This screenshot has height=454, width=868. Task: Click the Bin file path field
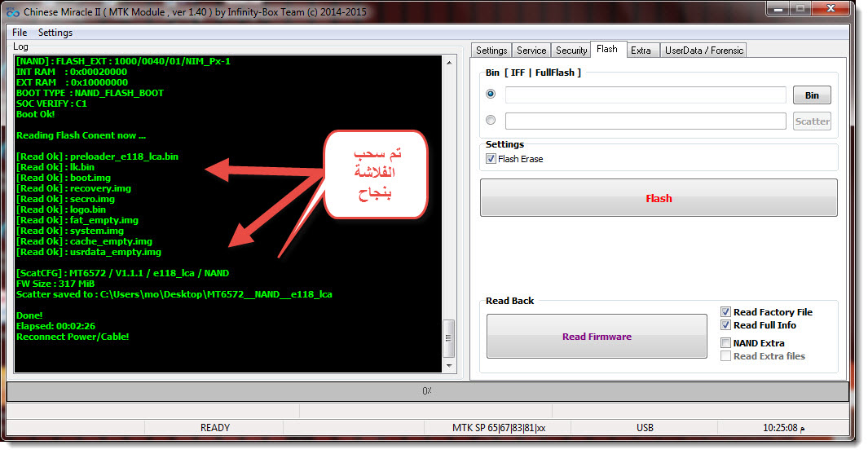point(645,95)
